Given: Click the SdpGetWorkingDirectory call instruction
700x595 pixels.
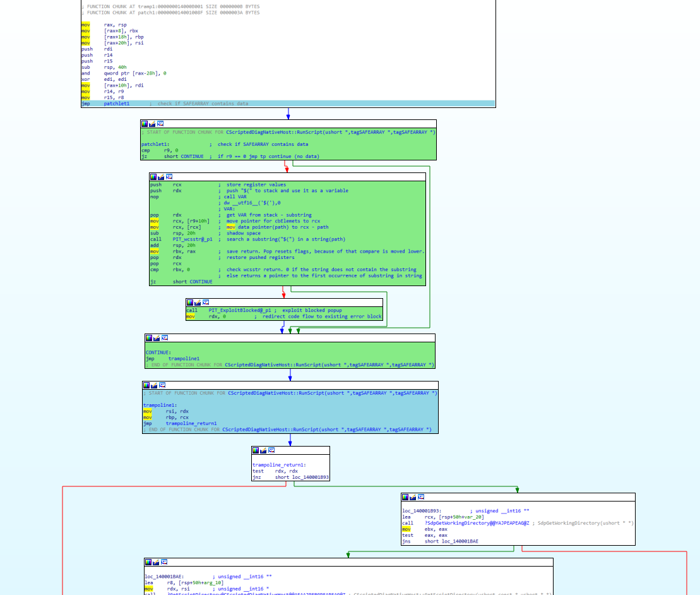Looking at the screenshot, I should (x=466, y=523).
